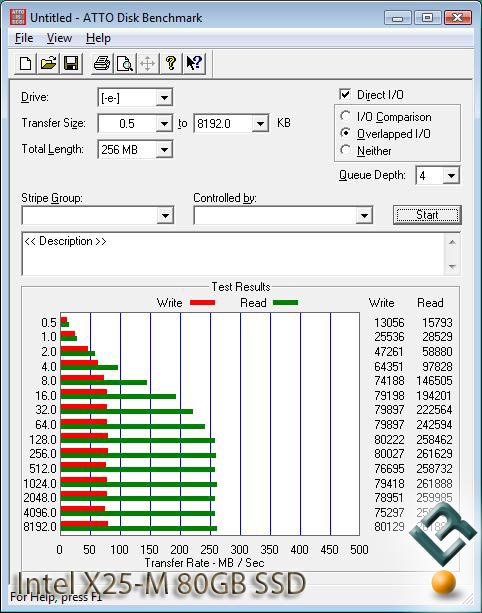This screenshot has width=482, height=613.
Task: Click the 261629 read value
Action: tap(434, 454)
